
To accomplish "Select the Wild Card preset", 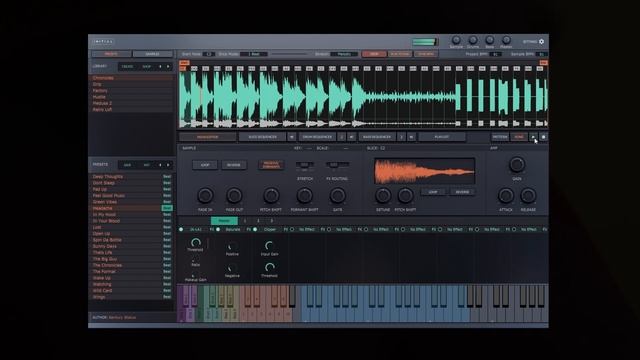I will point(132,291).
